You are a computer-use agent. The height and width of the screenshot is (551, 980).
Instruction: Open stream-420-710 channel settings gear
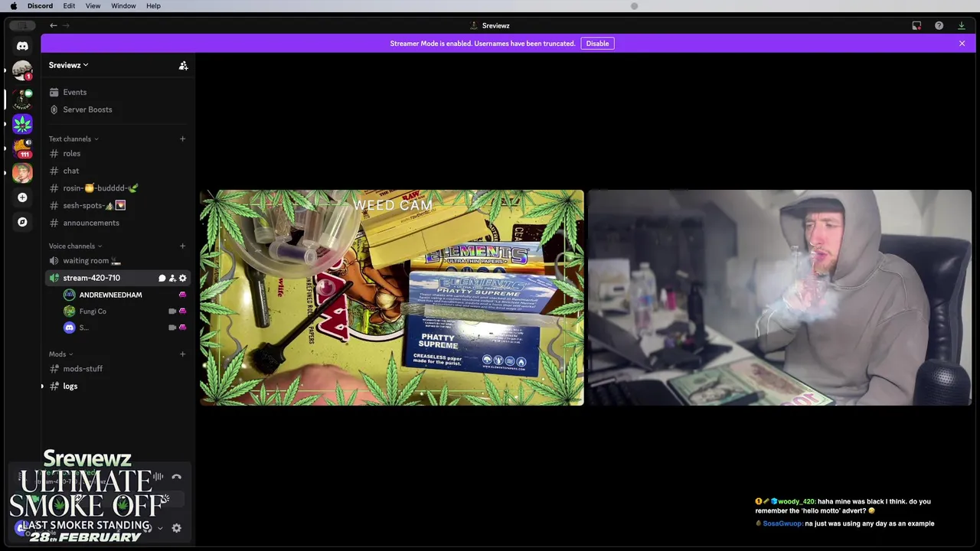pyautogui.click(x=182, y=278)
